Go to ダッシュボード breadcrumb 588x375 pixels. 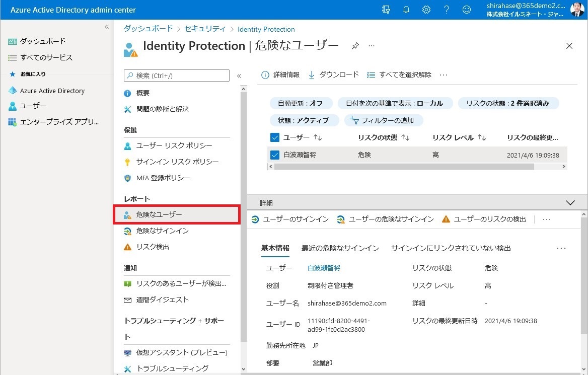coord(149,29)
